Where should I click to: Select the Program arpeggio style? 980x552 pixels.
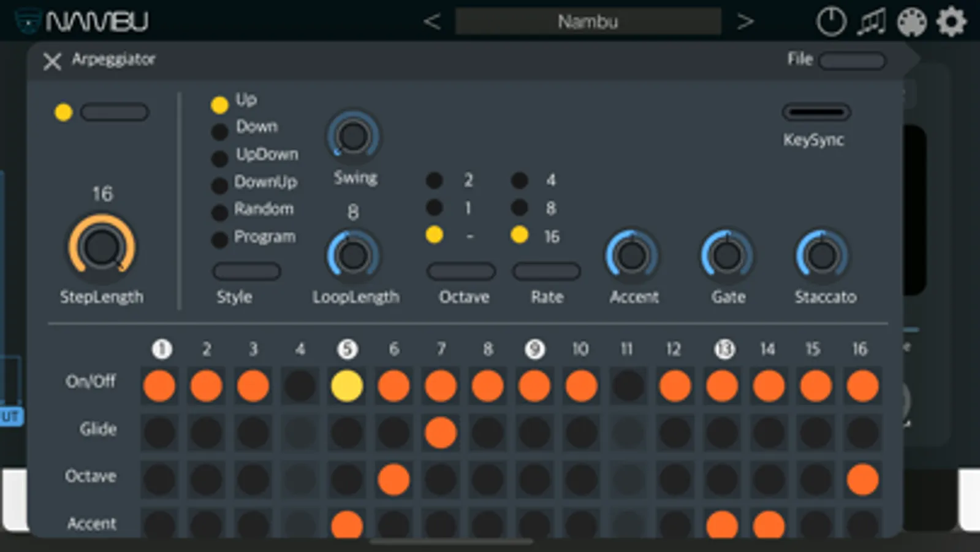(219, 239)
